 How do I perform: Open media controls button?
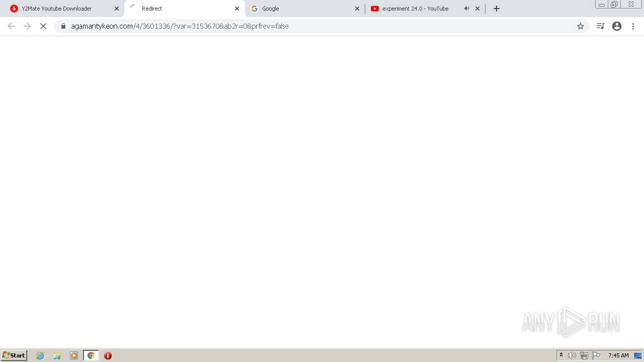pos(600,26)
